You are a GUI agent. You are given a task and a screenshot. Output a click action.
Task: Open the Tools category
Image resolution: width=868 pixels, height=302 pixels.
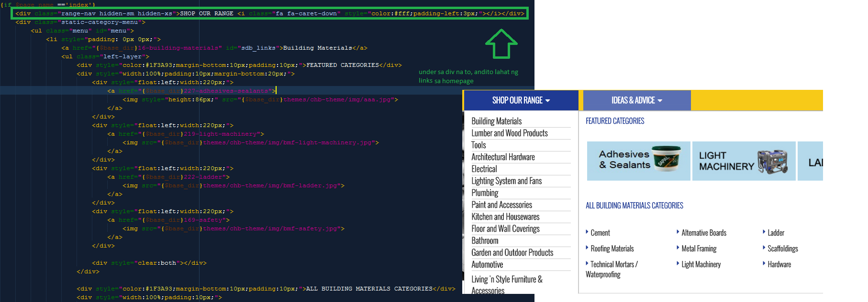pos(479,145)
